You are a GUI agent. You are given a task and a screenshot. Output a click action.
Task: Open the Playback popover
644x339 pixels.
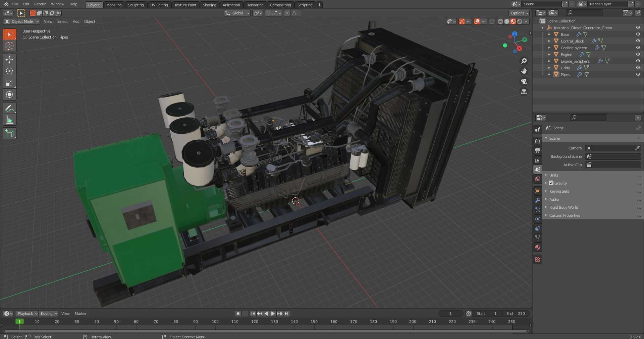(x=27, y=314)
